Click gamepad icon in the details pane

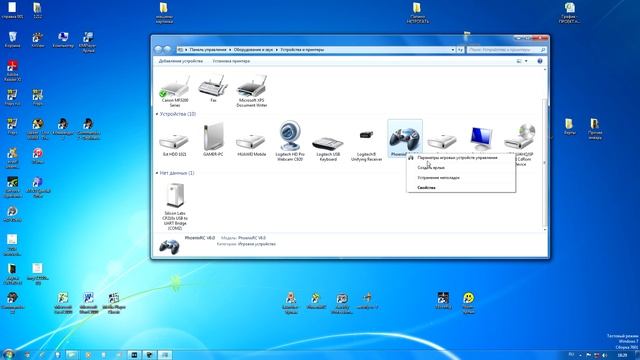(169, 246)
